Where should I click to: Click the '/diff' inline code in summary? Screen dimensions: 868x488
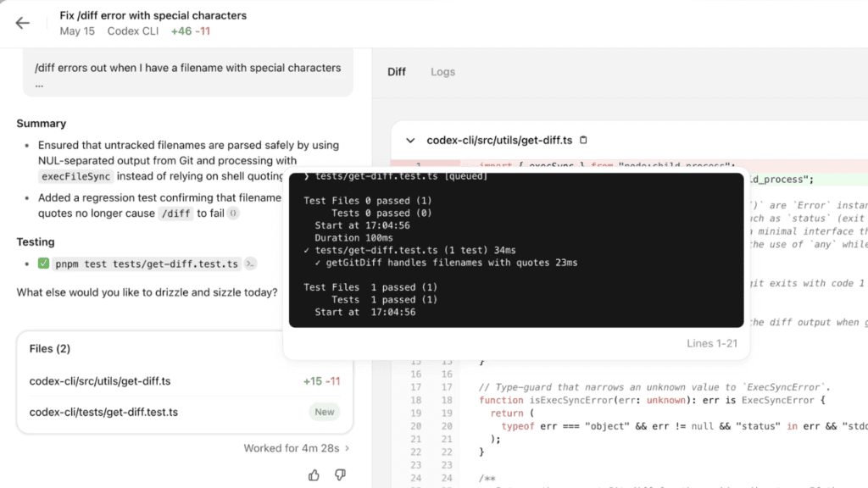coord(175,213)
